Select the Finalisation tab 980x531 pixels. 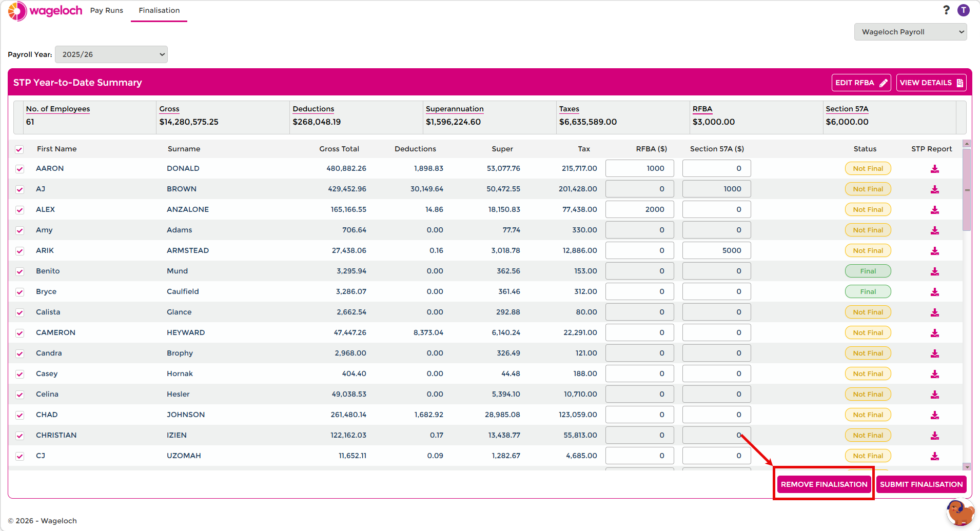159,10
